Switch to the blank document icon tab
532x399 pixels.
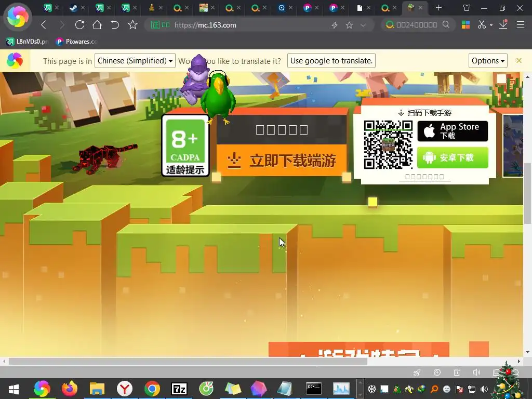(360, 8)
